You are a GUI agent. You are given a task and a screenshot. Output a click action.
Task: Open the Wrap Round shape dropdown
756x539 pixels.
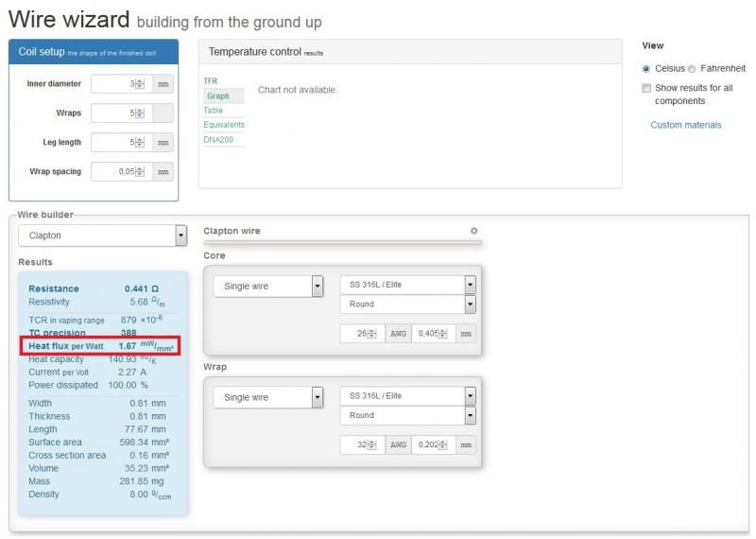coord(408,415)
